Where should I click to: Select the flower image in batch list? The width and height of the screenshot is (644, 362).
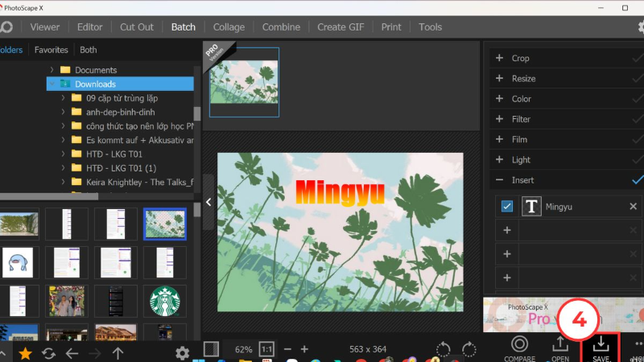(244, 82)
